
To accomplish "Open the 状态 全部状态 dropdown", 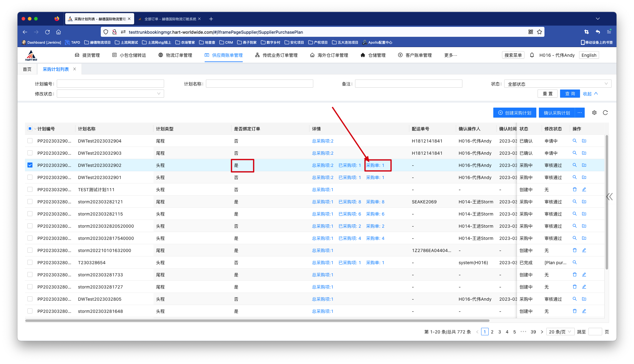I will 557,84.
